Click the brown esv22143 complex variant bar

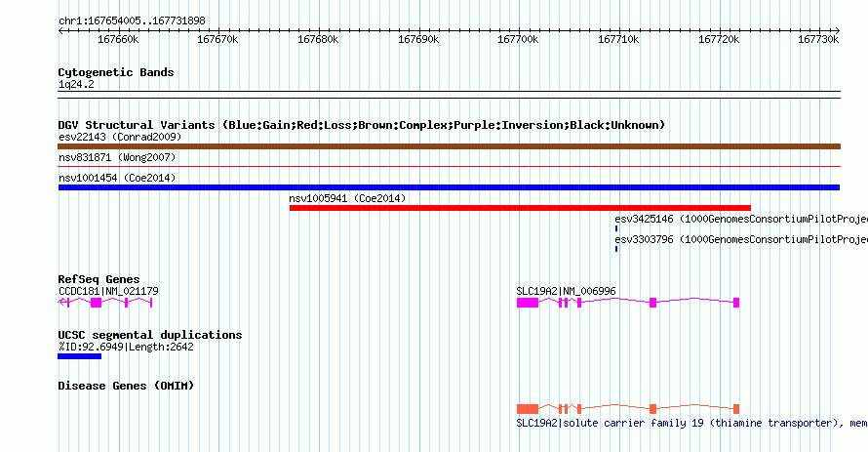pyautogui.click(x=449, y=146)
